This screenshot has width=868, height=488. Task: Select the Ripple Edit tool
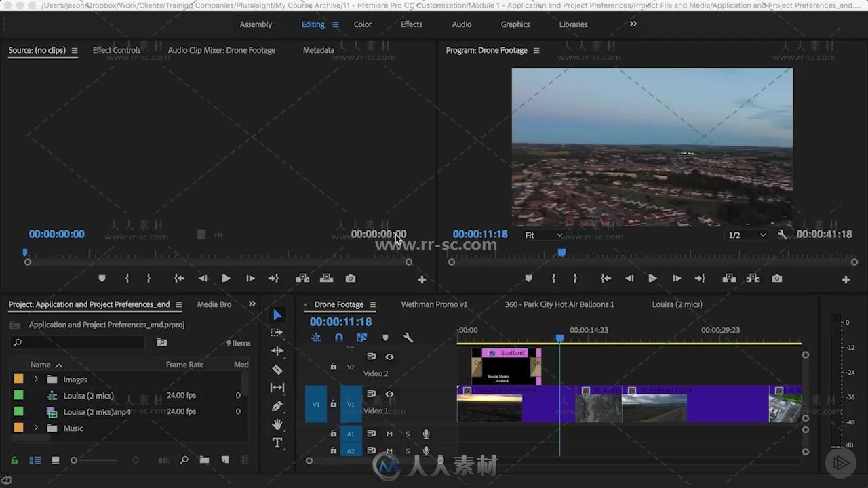pos(277,351)
